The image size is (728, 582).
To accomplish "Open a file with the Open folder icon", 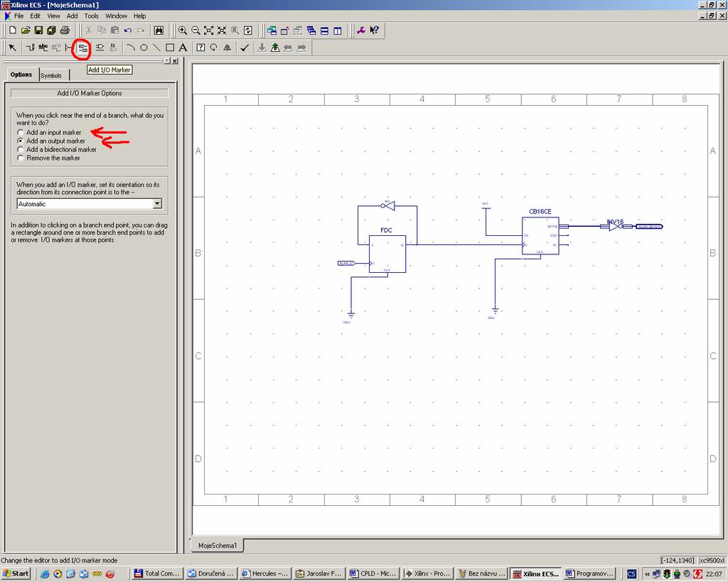I will (26, 31).
